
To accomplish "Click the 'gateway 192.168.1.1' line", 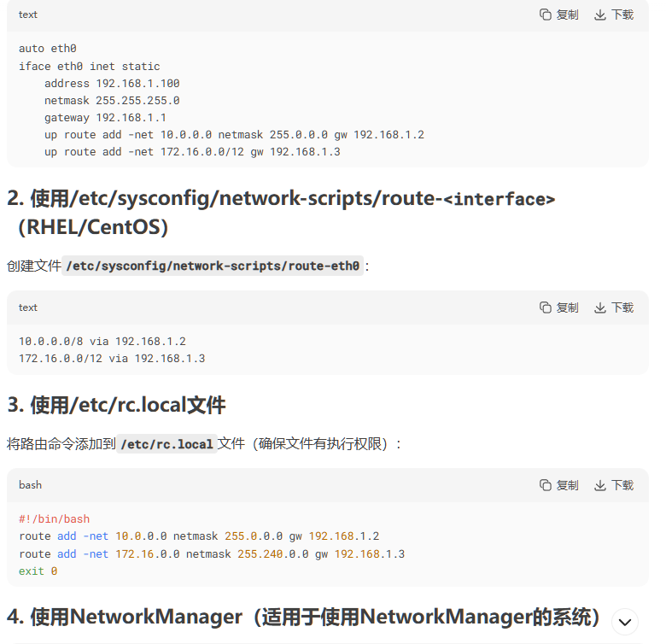I will coord(105,118).
